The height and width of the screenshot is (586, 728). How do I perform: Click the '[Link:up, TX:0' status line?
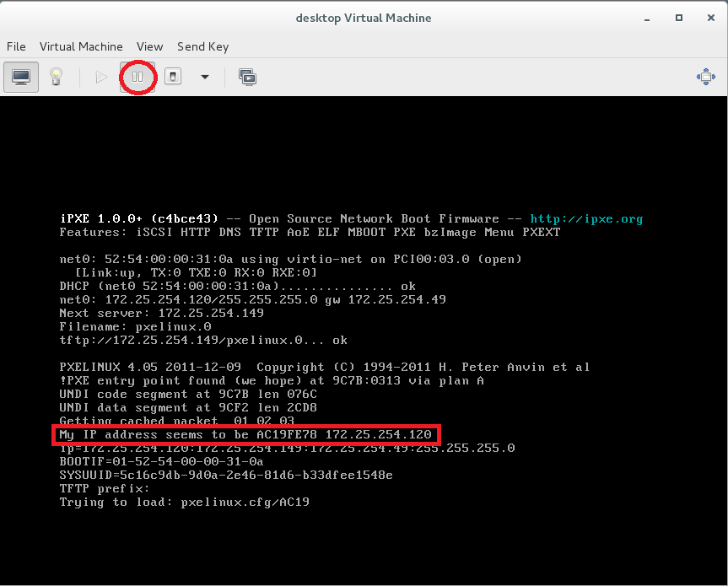point(196,272)
